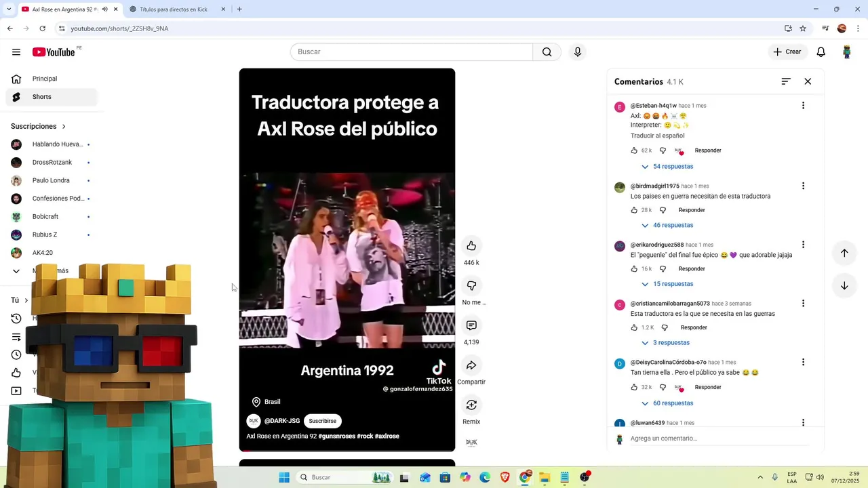Open options menu for erikarodriguez588 comment

[x=803, y=245]
